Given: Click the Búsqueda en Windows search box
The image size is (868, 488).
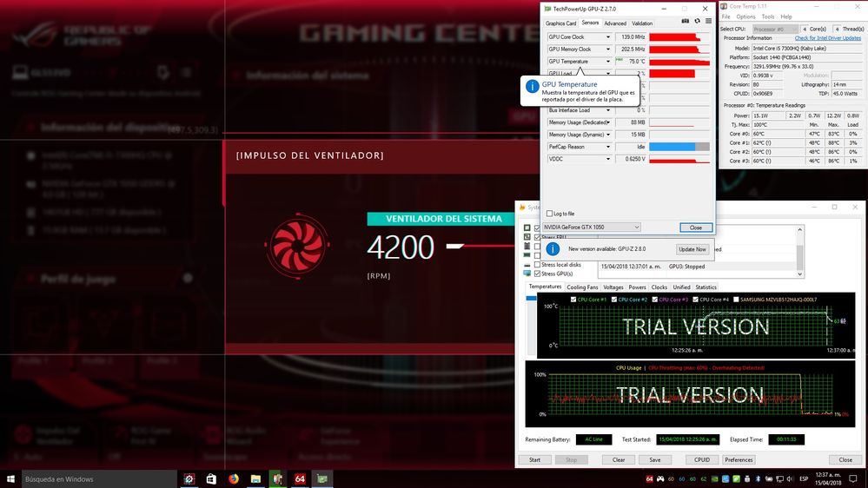Looking at the screenshot, I should click(99, 478).
